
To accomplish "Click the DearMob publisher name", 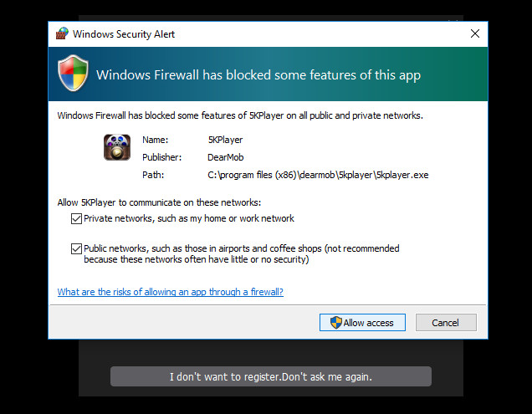I will click(226, 157).
